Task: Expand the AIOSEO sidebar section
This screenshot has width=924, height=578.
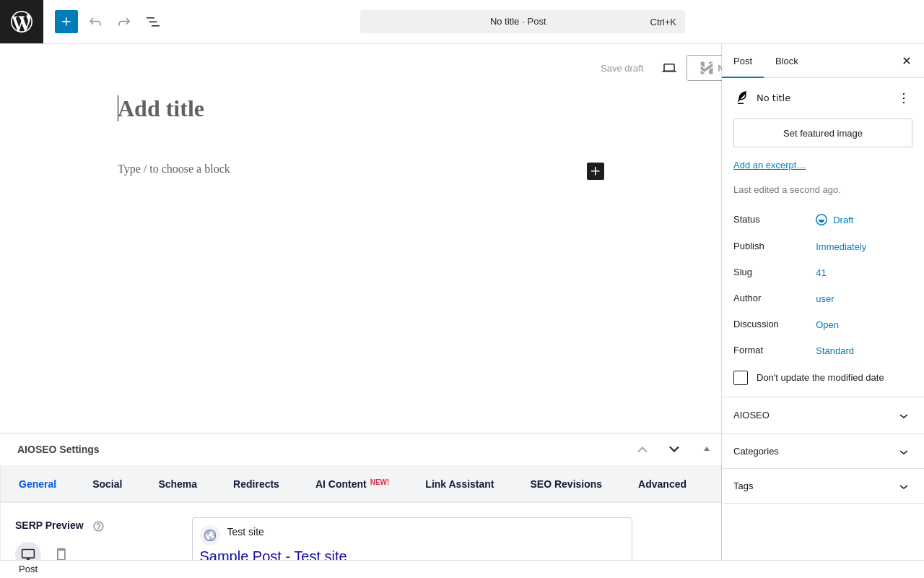Action: (x=823, y=415)
